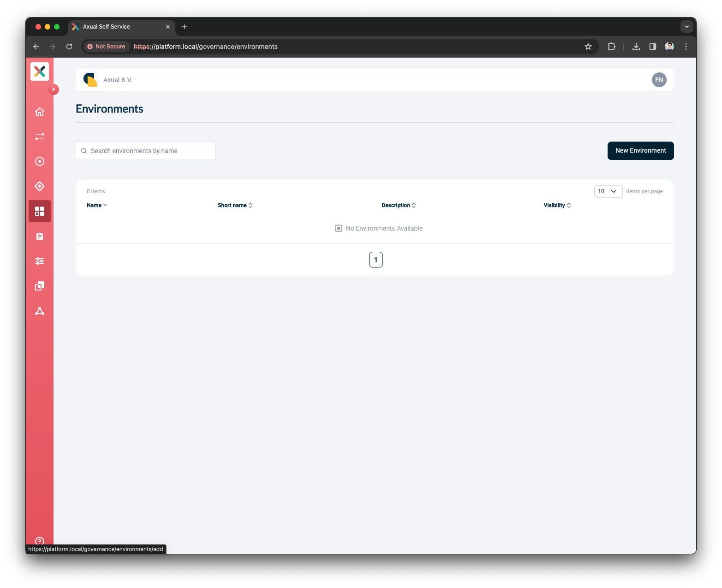Image resolution: width=722 pixels, height=588 pixels.
Task: Open the Chrome profile avatar
Action: point(669,47)
